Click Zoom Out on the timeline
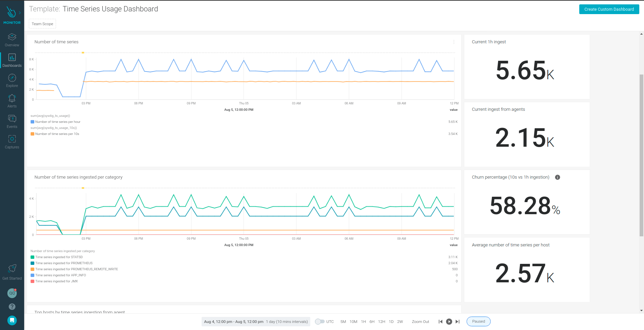The image size is (644, 330). coord(420,321)
